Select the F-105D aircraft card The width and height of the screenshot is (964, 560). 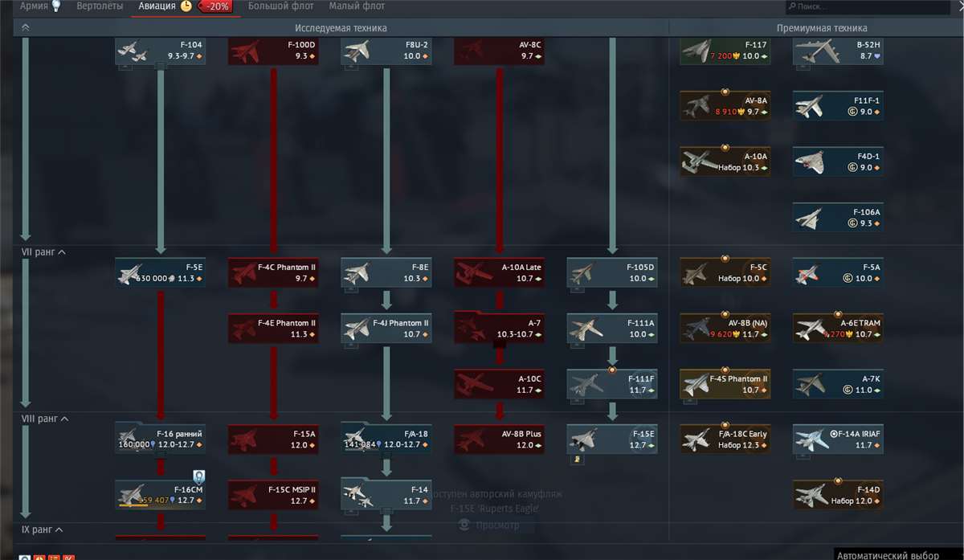pyautogui.click(x=612, y=272)
